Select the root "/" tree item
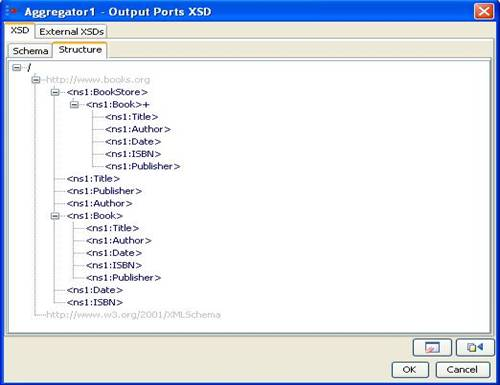This screenshot has height=385, width=500. (29, 67)
